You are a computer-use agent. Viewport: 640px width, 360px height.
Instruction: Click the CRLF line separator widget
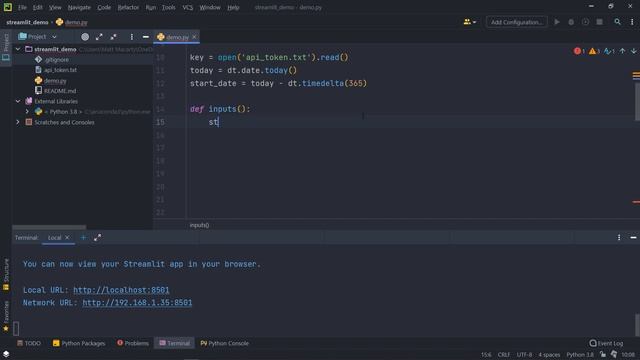(x=504, y=355)
